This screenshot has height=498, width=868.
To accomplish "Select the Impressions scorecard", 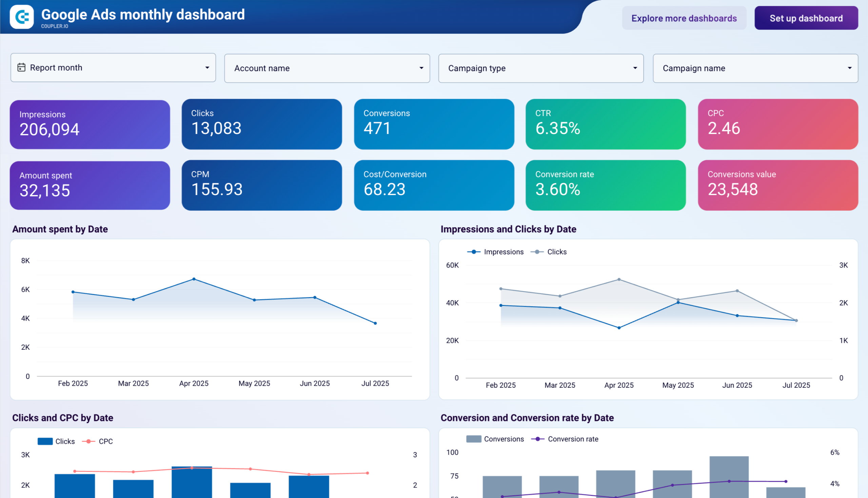I will point(90,124).
